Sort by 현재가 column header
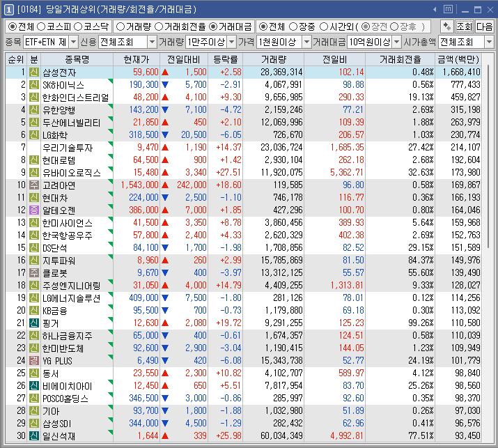This screenshot has height=448, width=498. [137, 59]
